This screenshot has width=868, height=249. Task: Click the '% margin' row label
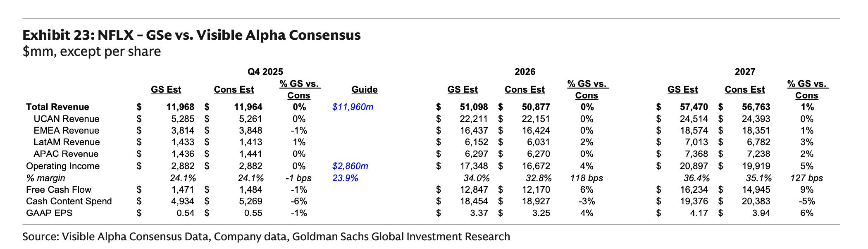[45, 178]
